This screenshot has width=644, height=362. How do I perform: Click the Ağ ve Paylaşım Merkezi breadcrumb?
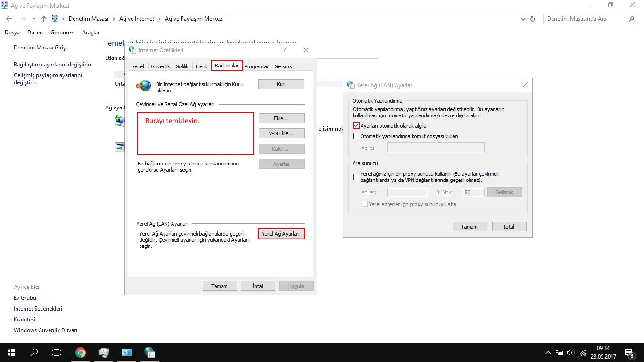194,19
